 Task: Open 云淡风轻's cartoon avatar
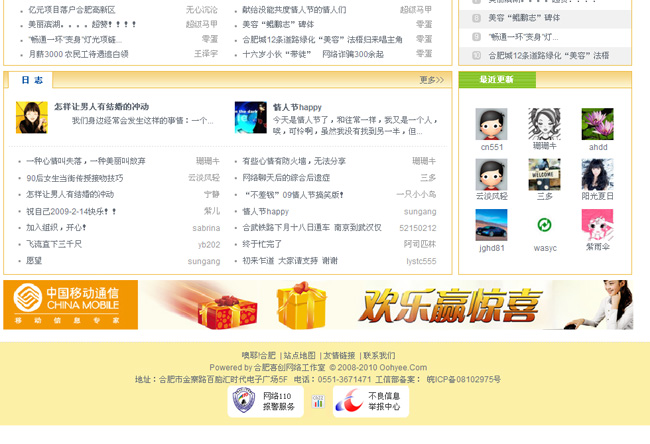point(491,175)
